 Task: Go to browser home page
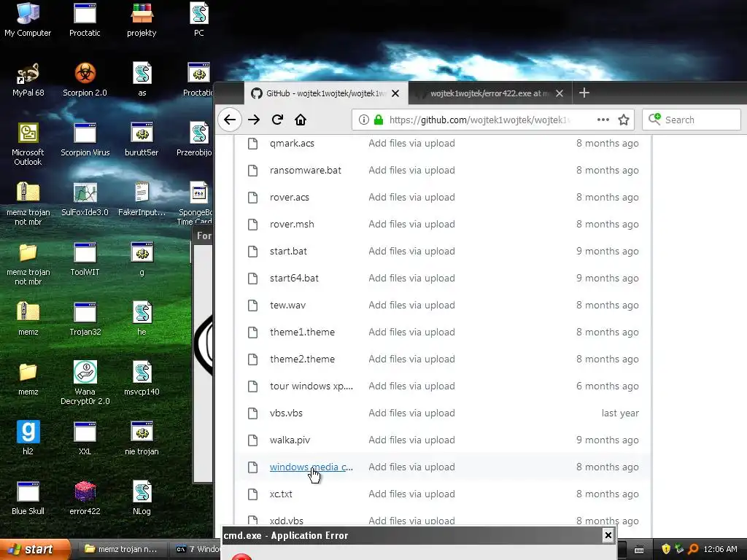pos(300,120)
